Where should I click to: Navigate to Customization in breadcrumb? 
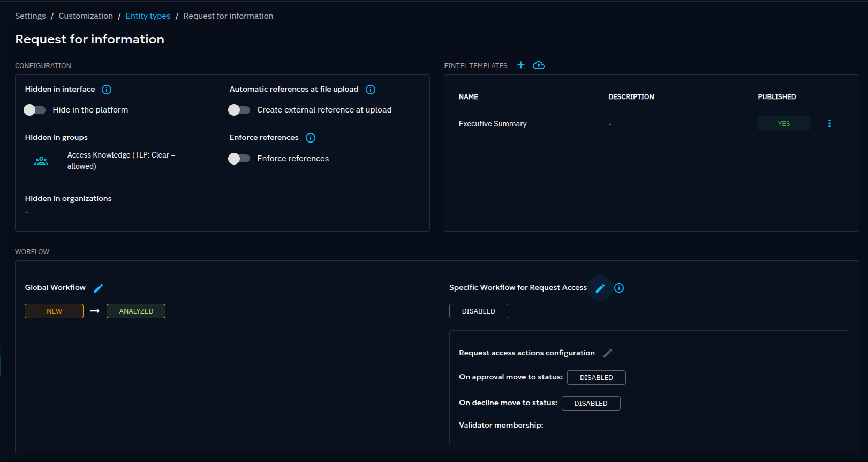tap(86, 16)
